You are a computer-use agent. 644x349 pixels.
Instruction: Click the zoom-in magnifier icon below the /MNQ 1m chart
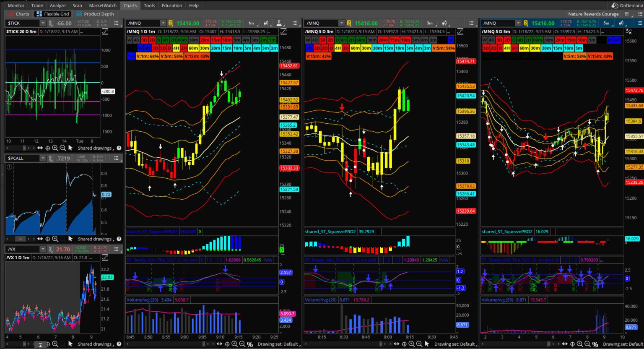click(x=235, y=344)
